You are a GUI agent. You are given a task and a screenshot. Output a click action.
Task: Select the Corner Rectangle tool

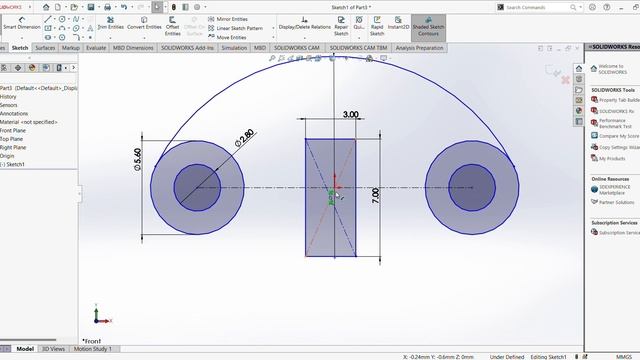click(x=48, y=28)
